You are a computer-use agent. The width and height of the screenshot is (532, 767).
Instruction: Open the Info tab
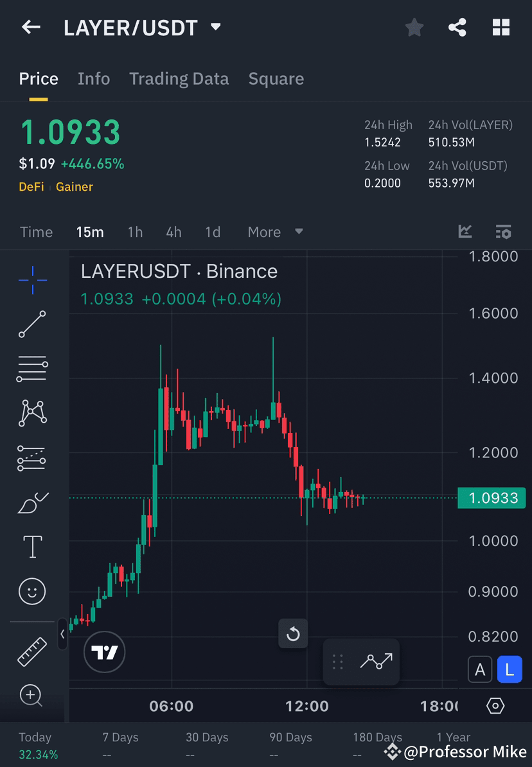(94, 78)
